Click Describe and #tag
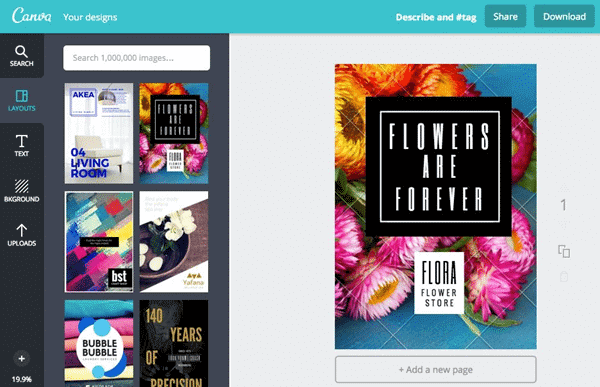The height and width of the screenshot is (387, 600). point(436,17)
